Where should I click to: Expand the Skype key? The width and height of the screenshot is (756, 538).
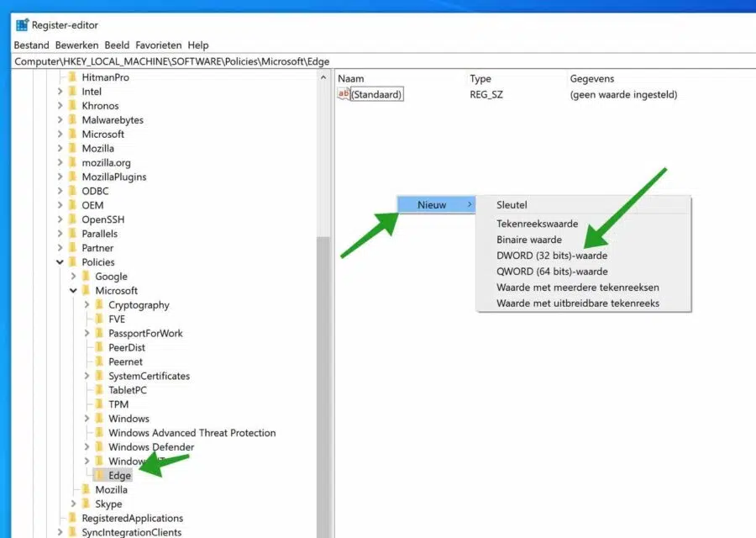73,504
